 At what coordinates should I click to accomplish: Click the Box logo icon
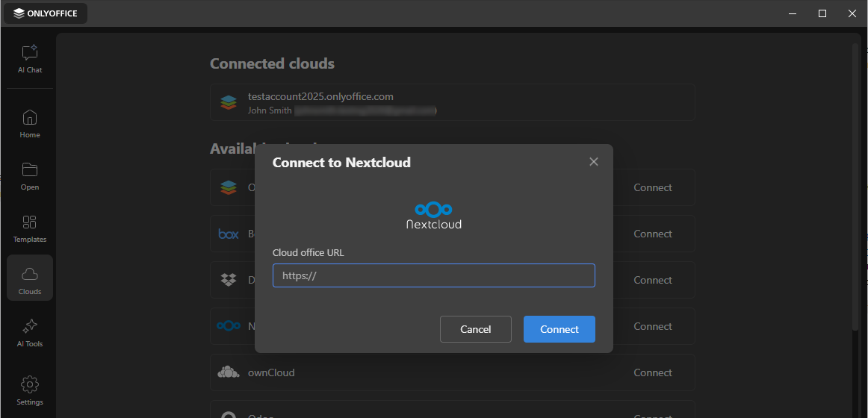click(228, 234)
